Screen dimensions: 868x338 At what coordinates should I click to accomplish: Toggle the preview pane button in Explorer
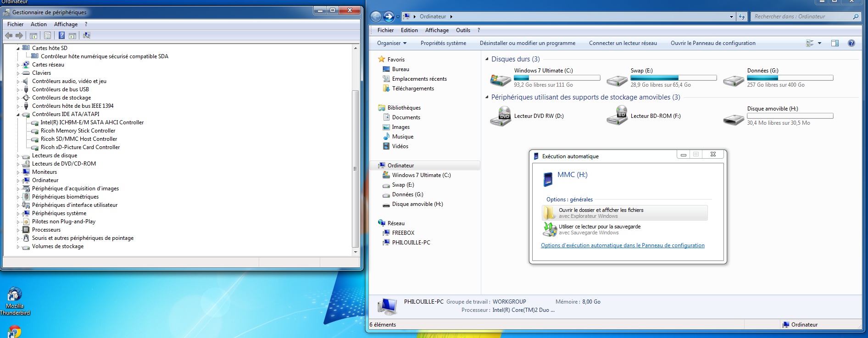(835, 43)
